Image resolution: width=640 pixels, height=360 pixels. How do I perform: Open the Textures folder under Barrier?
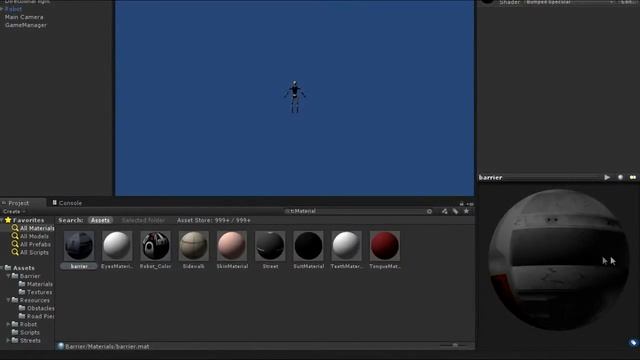click(36, 292)
